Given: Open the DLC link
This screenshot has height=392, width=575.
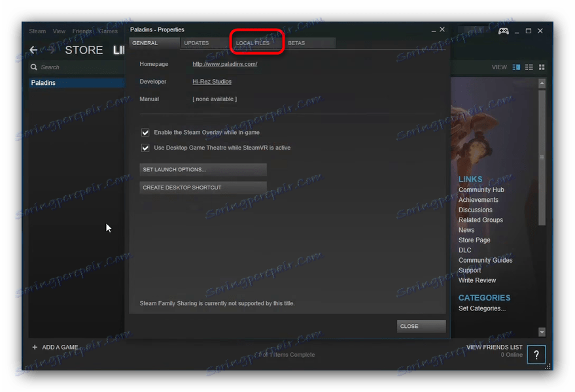Looking at the screenshot, I should pos(464,250).
